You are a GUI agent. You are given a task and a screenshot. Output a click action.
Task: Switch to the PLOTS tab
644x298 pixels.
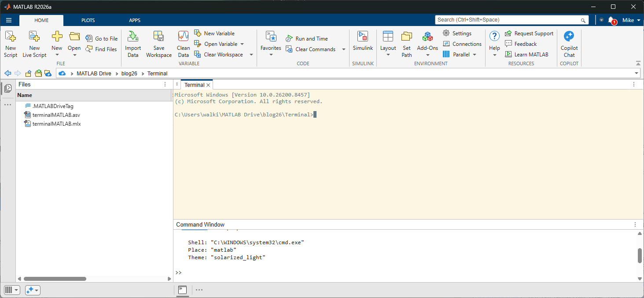point(88,20)
